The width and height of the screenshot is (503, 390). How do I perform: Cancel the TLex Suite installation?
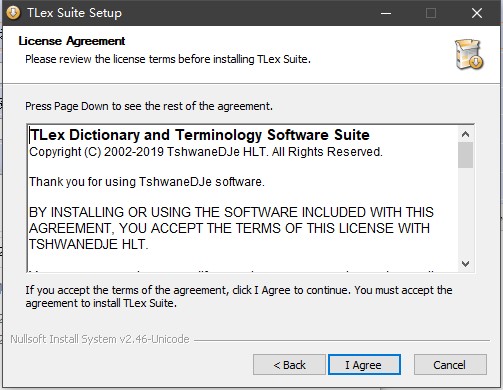pyautogui.click(x=450, y=365)
